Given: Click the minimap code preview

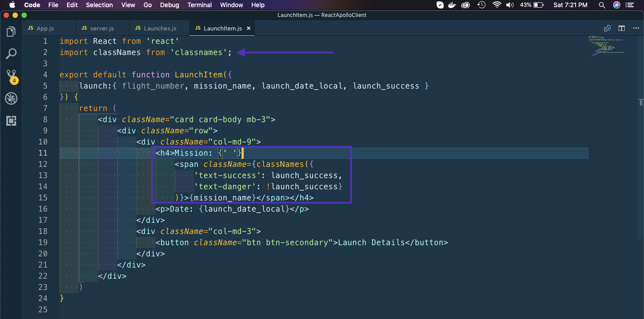Looking at the screenshot, I should 607,46.
